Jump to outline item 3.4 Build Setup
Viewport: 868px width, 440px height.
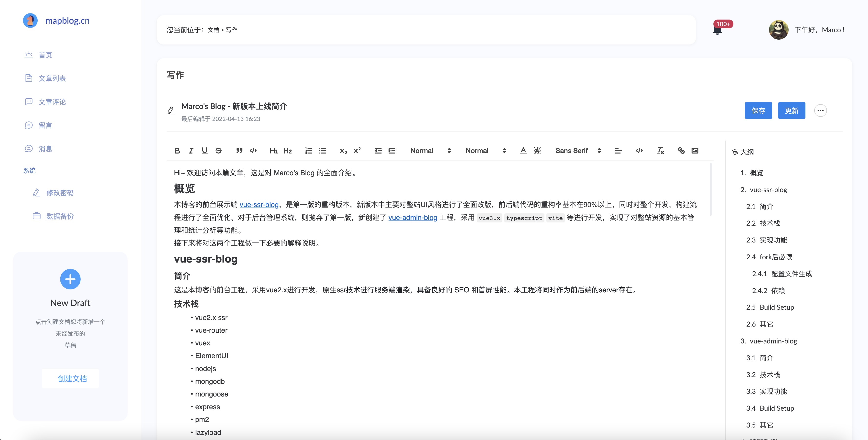point(770,408)
